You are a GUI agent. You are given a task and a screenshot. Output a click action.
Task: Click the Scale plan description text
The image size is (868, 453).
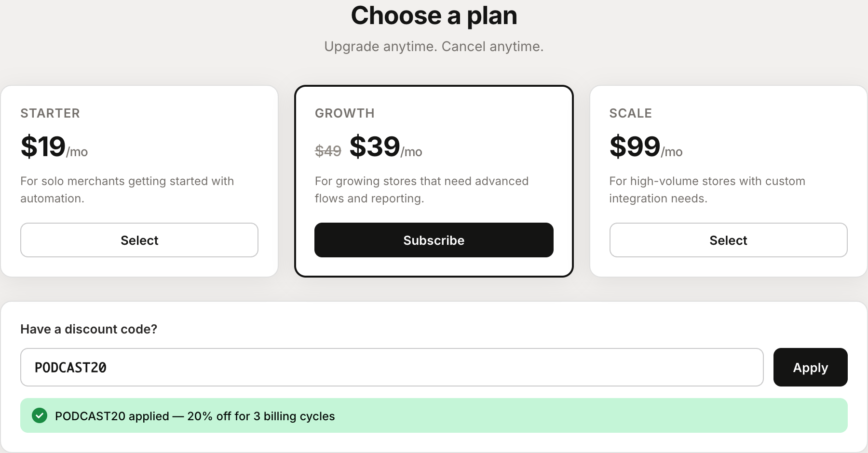[707, 189]
